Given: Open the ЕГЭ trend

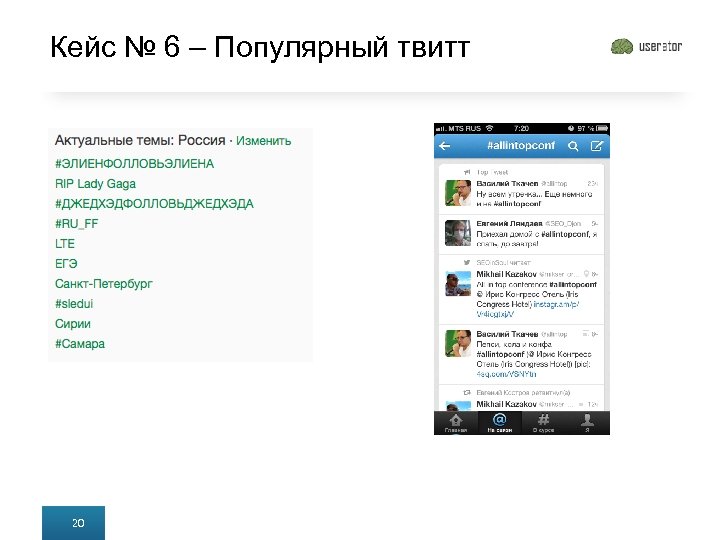Looking at the screenshot, I should [x=66, y=264].
